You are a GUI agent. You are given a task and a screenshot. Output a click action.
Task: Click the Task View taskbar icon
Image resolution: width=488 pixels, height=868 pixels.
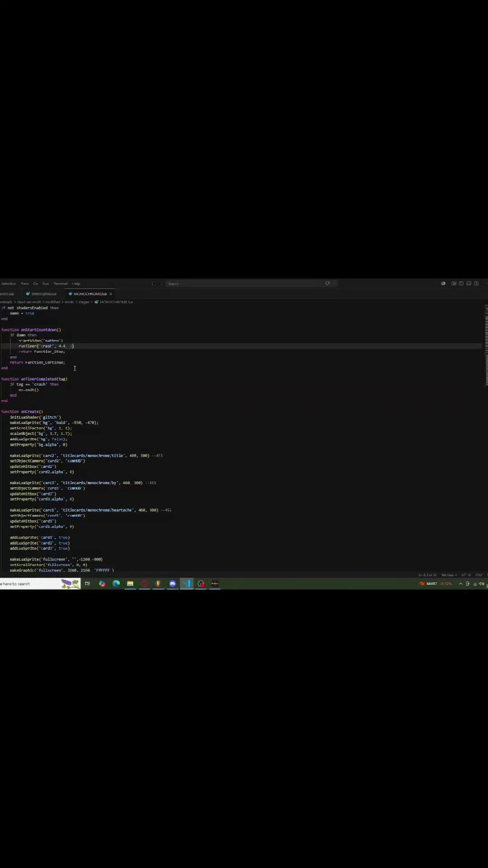click(87, 584)
